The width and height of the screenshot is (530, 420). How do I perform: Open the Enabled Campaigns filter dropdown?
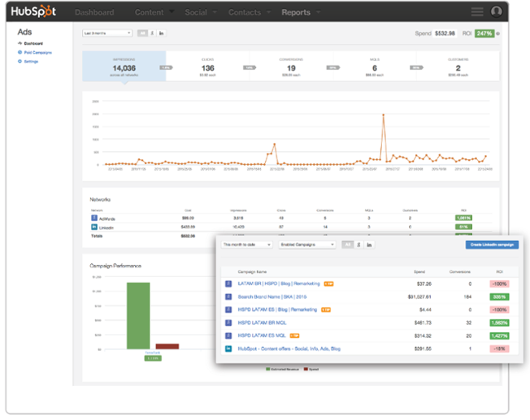(307, 245)
